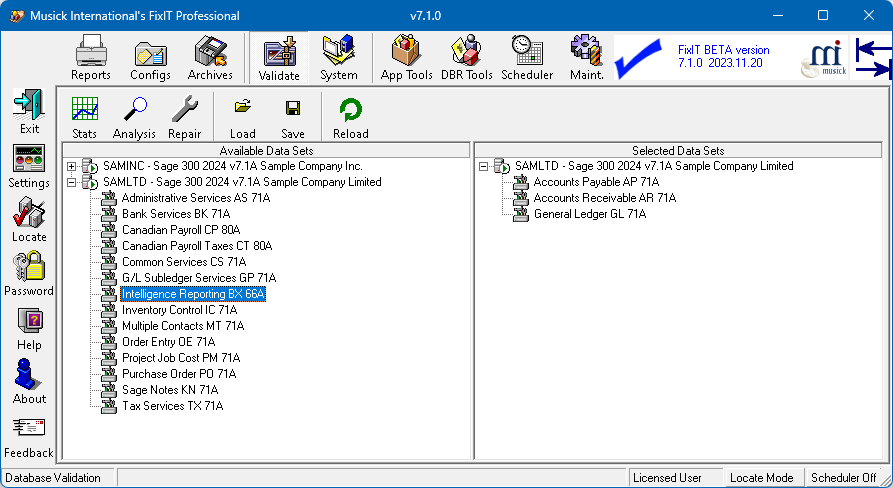893x488 pixels.
Task: Select Common Services CS 71A
Action: click(184, 262)
